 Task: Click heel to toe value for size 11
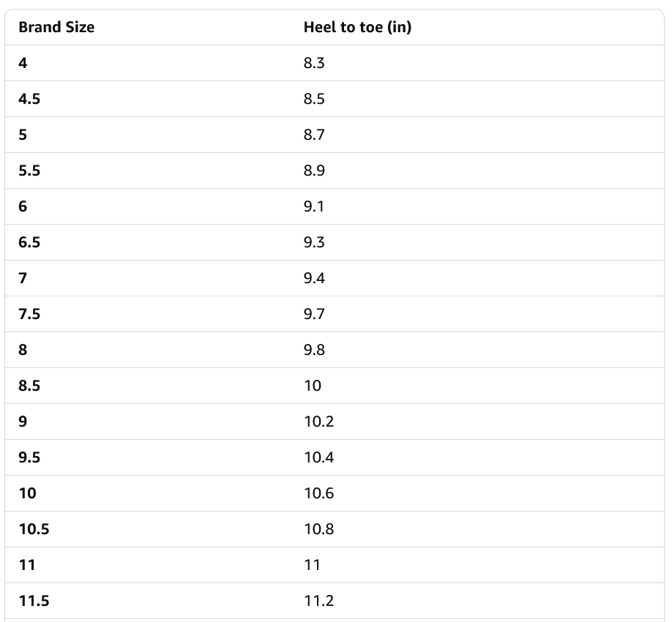[313, 565]
